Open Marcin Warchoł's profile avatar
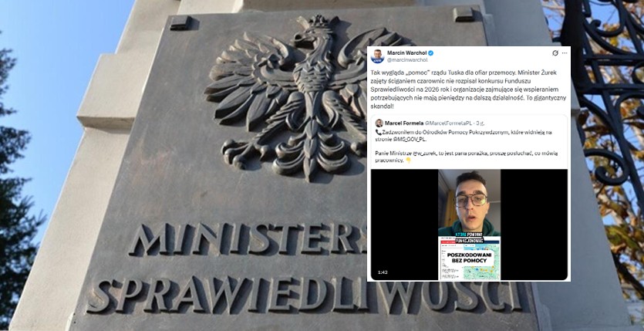The height and width of the screenshot is (331, 644). [x=377, y=56]
